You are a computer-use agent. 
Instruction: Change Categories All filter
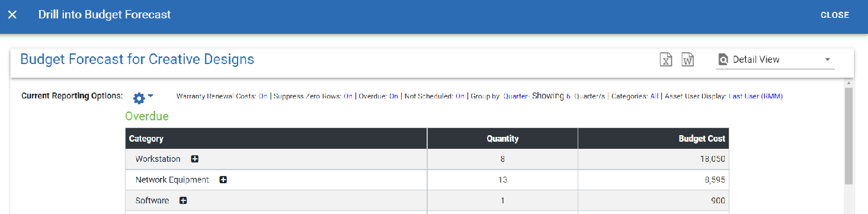coord(654,96)
